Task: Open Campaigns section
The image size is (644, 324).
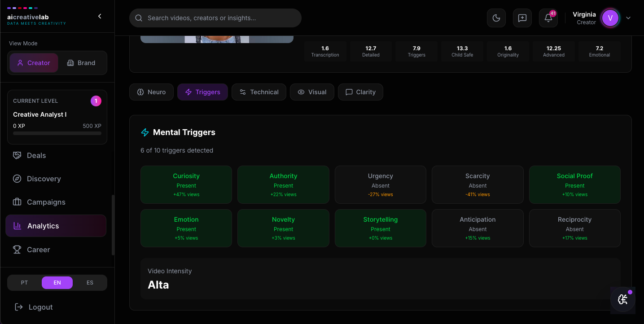Action: coord(56,202)
